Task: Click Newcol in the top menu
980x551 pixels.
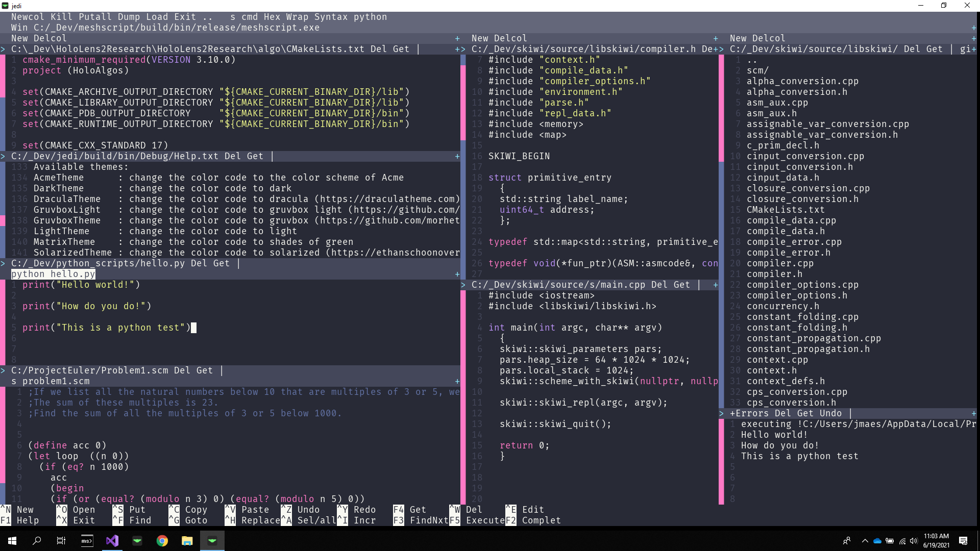Action: 28,17
